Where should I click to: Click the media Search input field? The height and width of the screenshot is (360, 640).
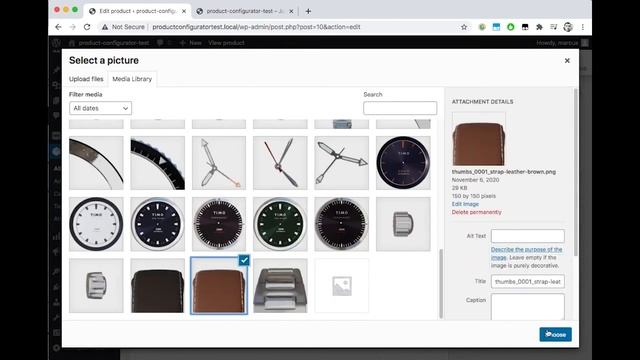click(400, 108)
